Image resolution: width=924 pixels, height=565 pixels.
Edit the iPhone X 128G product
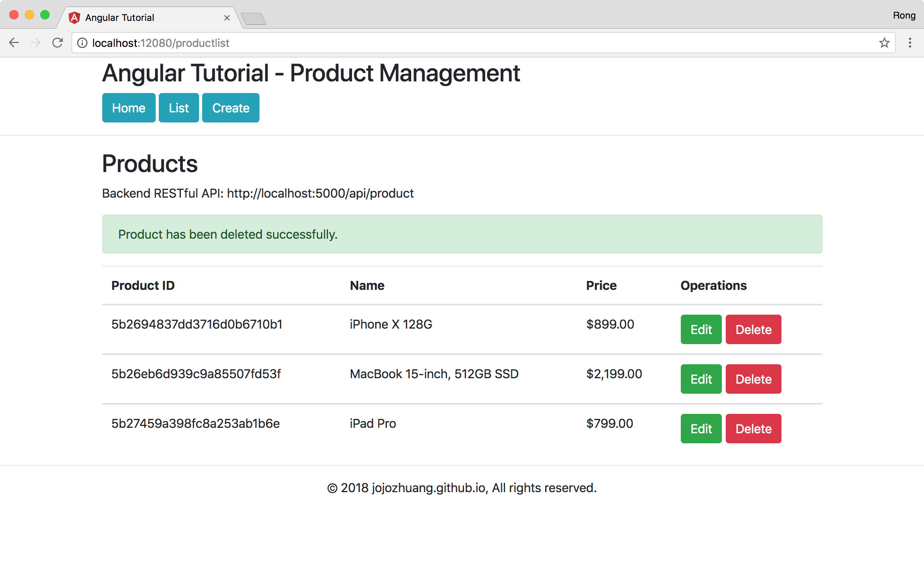pyautogui.click(x=701, y=329)
